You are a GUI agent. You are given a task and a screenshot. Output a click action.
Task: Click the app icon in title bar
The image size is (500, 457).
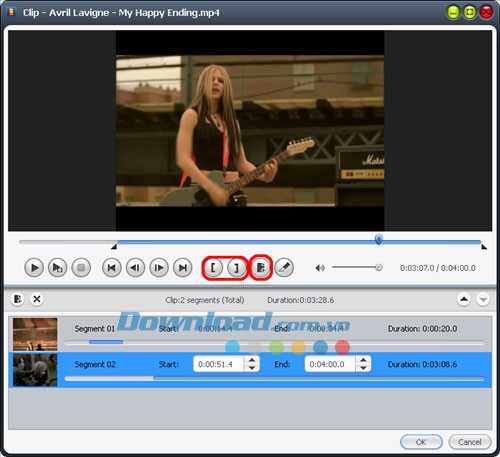tap(12, 12)
